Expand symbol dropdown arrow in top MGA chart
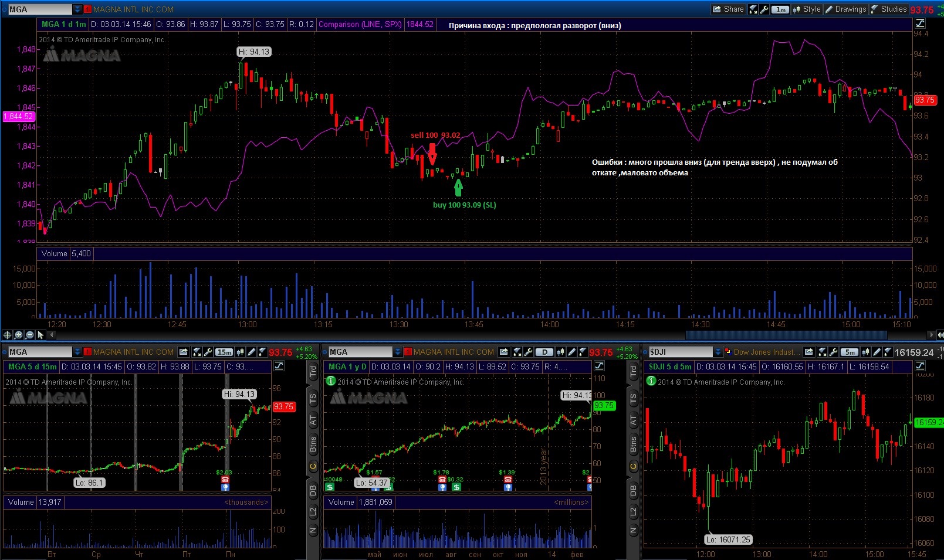944x560 pixels. [77, 9]
